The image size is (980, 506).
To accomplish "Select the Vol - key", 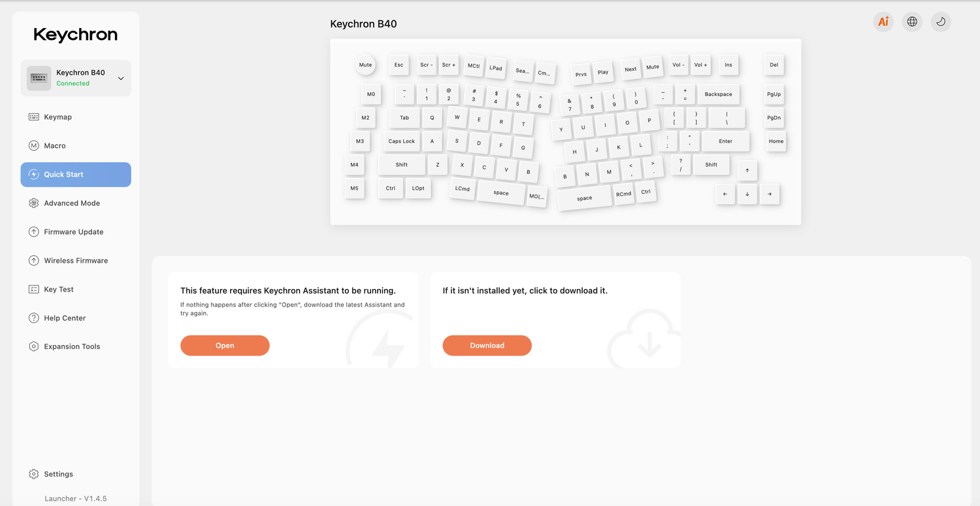I will 678,65.
